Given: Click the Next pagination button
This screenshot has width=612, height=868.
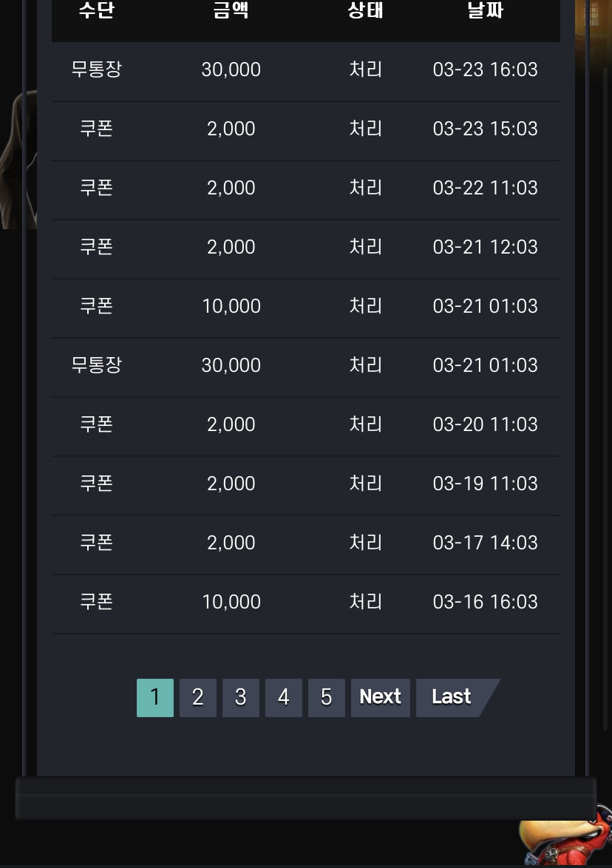Looking at the screenshot, I should click(380, 697).
